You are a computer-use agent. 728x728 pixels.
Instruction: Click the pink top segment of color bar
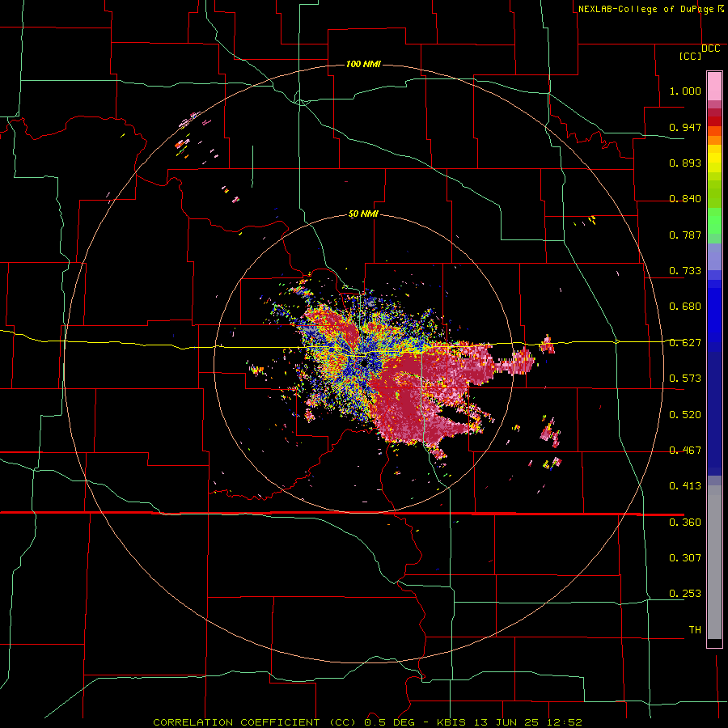pos(714,87)
